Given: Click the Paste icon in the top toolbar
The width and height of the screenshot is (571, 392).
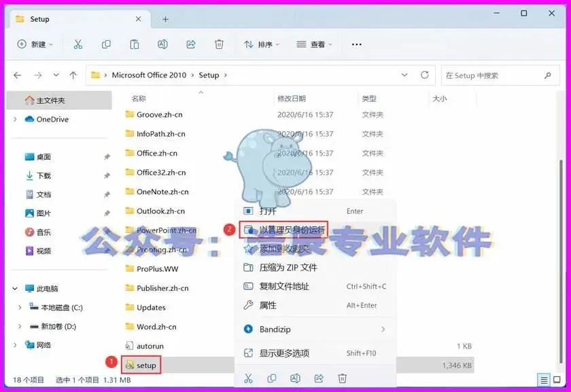Looking at the screenshot, I should click(x=135, y=44).
